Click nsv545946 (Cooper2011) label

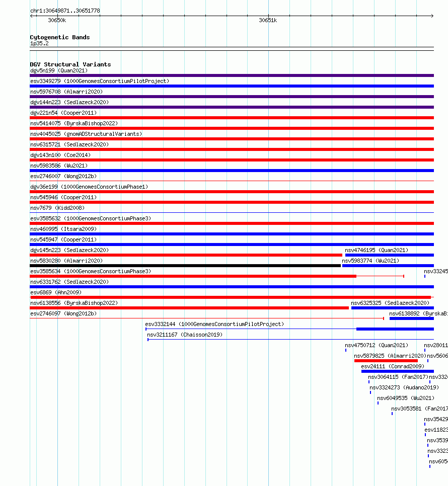(x=63, y=197)
